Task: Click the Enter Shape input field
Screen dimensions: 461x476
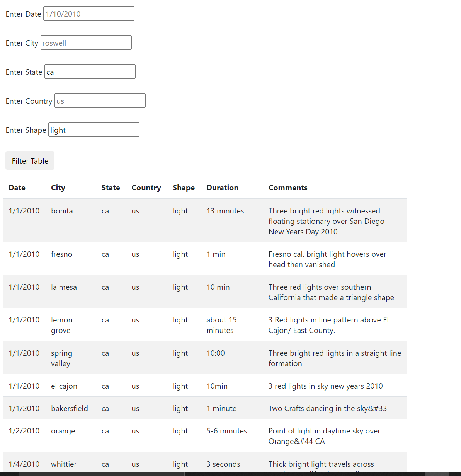Action: pos(94,130)
